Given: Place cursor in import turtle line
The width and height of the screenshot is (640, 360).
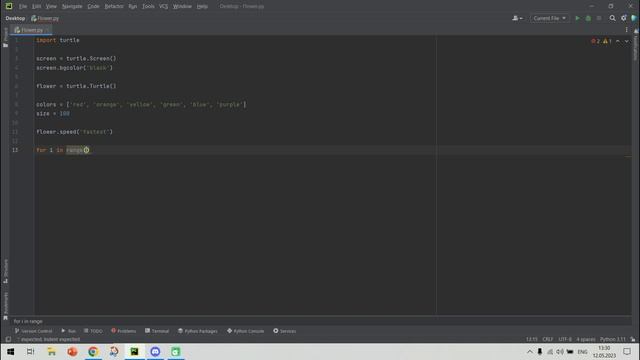Looking at the screenshot, I should (x=58, y=40).
